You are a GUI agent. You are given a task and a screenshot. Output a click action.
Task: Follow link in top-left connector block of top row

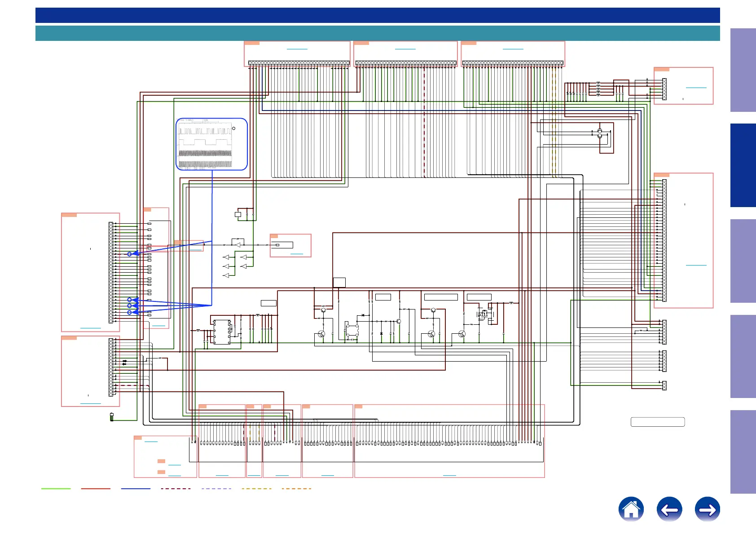click(x=297, y=49)
